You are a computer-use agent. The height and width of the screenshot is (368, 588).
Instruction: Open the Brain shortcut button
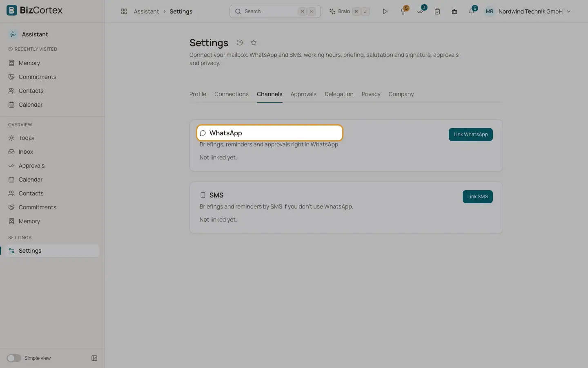350,11
